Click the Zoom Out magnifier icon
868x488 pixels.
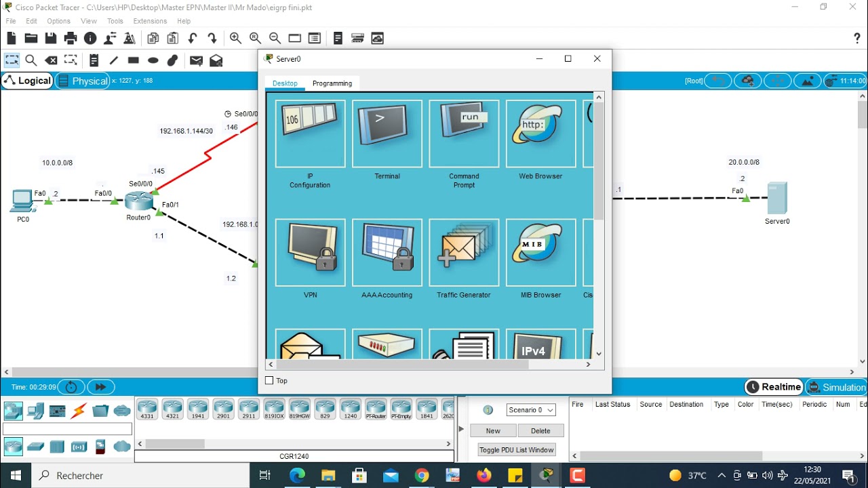point(275,39)
